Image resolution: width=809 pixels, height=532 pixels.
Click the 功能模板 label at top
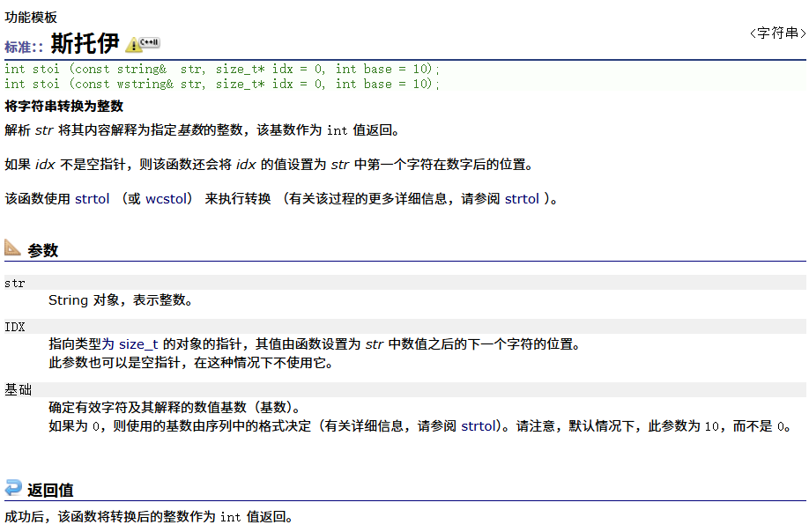(x=31, y=18)
